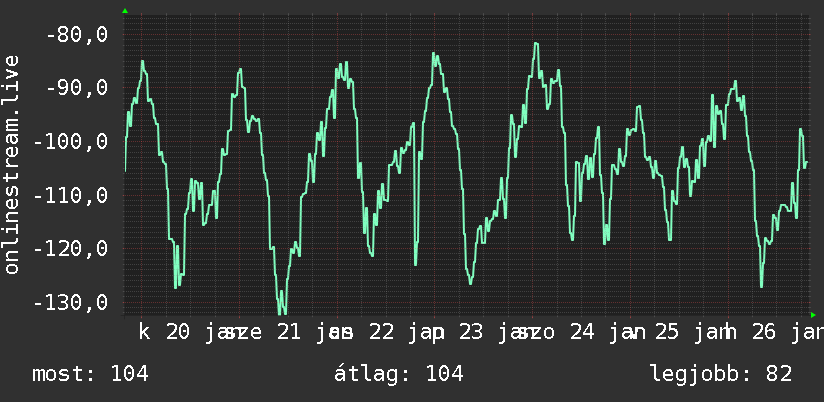Click the green arrow atop y-axis
The height and width of the screenshot is (402, 824).
125,11
